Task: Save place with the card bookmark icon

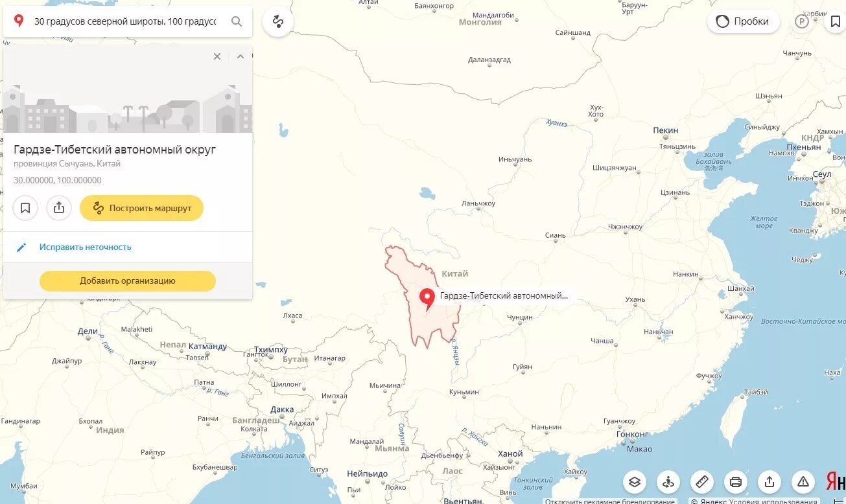Action: [x=25, y=208]
